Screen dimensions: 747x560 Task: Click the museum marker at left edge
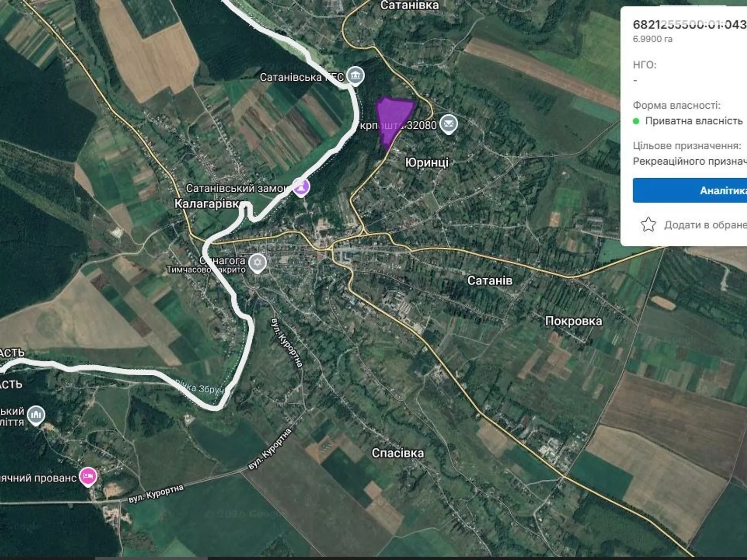(x=36, y=415)
